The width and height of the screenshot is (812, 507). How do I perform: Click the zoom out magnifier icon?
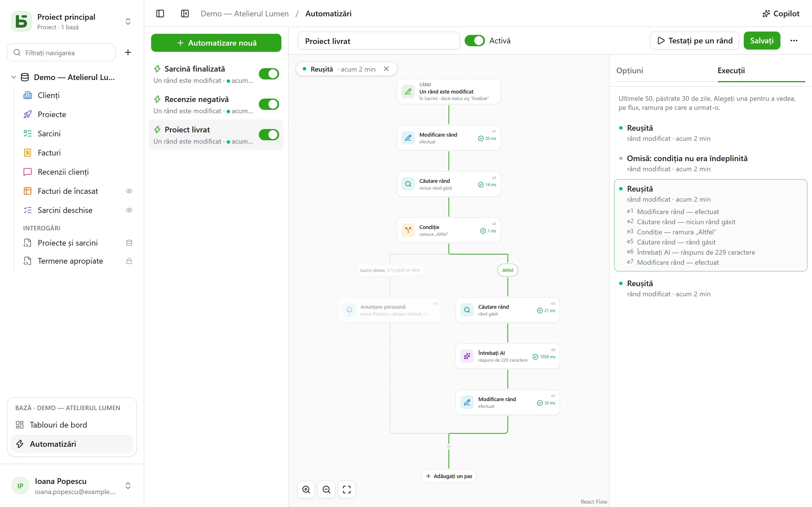coord(326,490)
